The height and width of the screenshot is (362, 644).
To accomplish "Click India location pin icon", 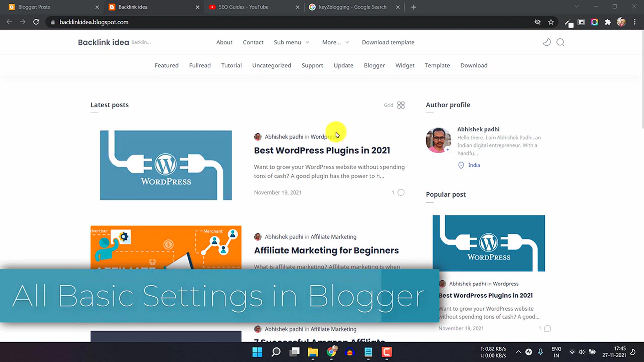I will pos(461,165).
